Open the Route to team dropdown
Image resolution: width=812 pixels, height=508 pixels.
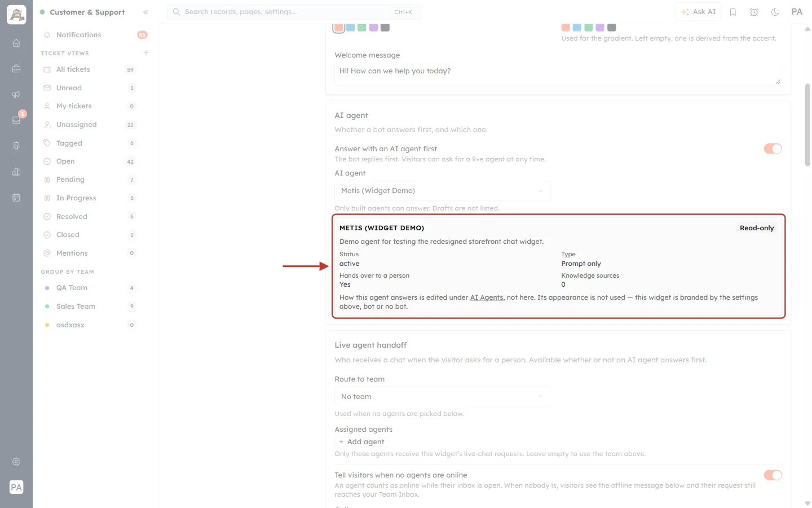(443, 397)
